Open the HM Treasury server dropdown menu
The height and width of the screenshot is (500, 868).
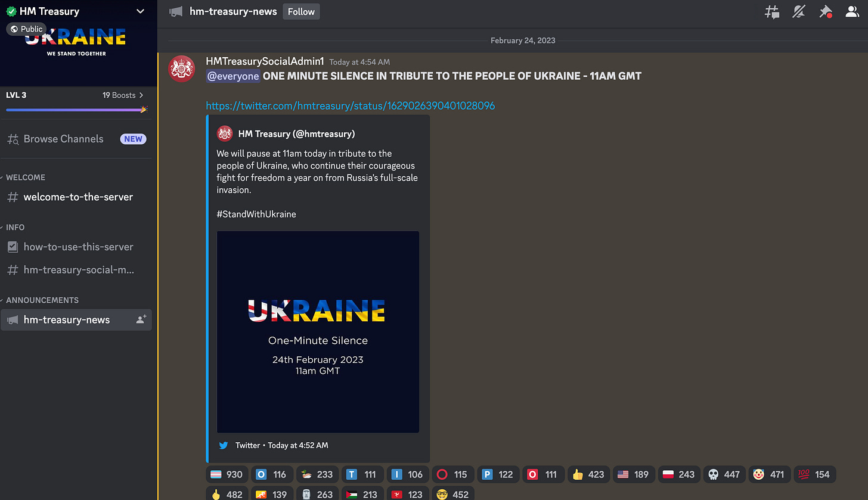140,11
